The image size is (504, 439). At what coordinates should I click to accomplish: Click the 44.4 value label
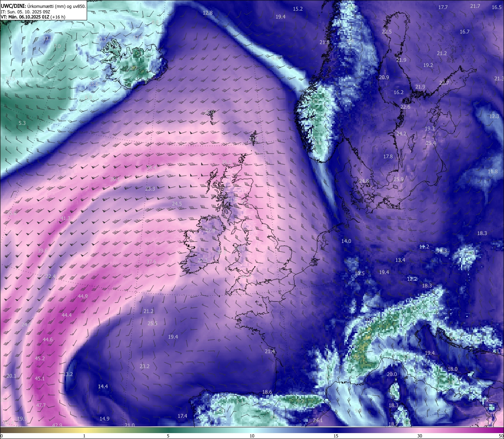click(67, 315)
